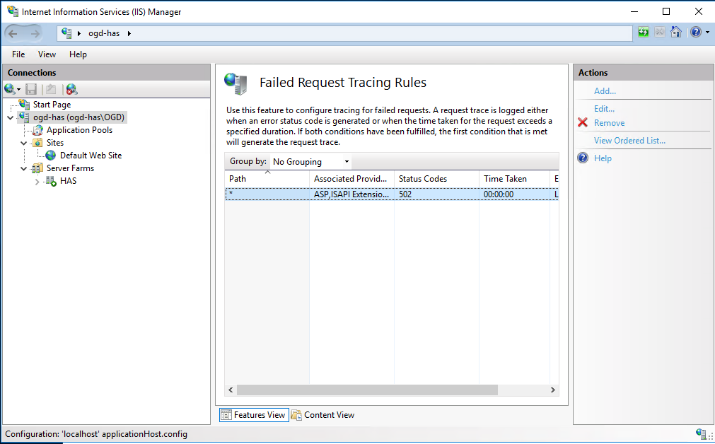The width and height of the screenshot is (715, 444).
Task: Click breadcrumb arrow after ogd-has
Action: [x=130, y=33]
